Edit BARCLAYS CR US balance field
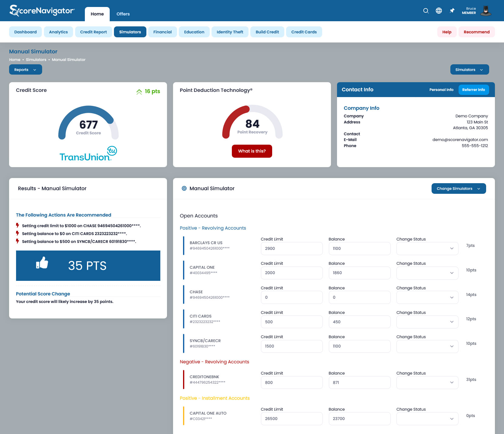504x434 pixels. pyautogui.click(x=359, y=248)
